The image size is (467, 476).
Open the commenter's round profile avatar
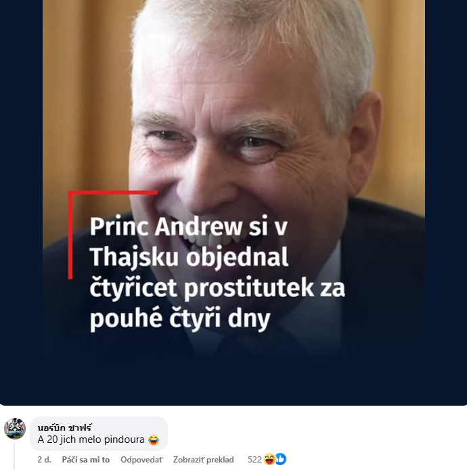[x=15, y=429]
